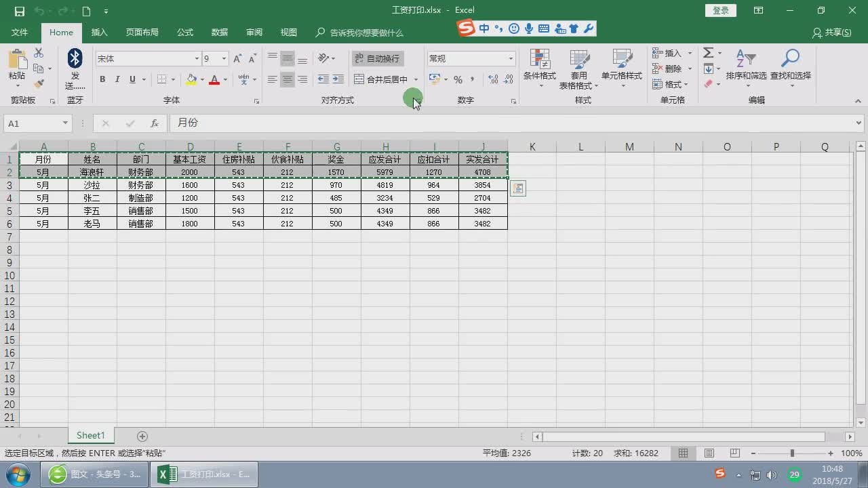Image resolution: width=868 pixels, height=488 pixels.
Task: Decrease font size with the small A icon
Action: [252, 59]
